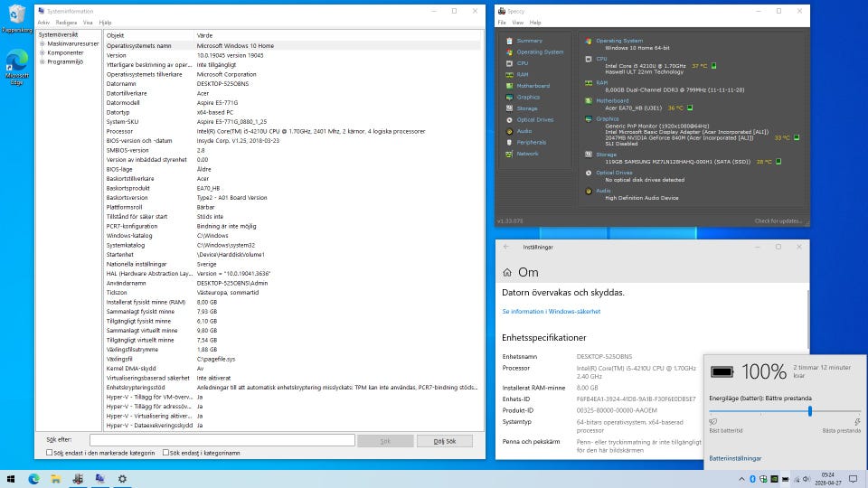Open Hjälp menu in Systeminformation
868x488 pixels.
(x=105, y=23)
